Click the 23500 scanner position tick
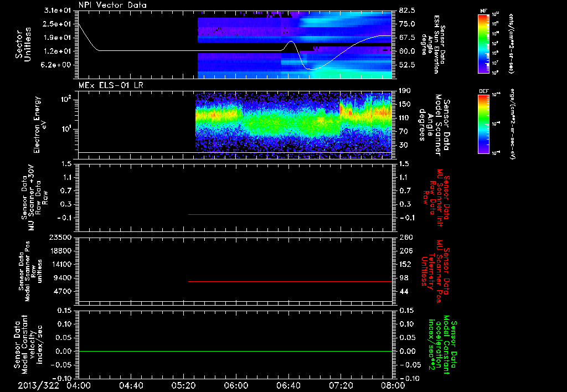 [x=60, y=238]
